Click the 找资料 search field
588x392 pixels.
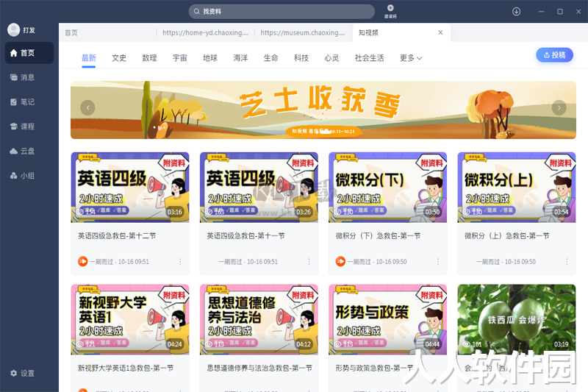point(282,12)
